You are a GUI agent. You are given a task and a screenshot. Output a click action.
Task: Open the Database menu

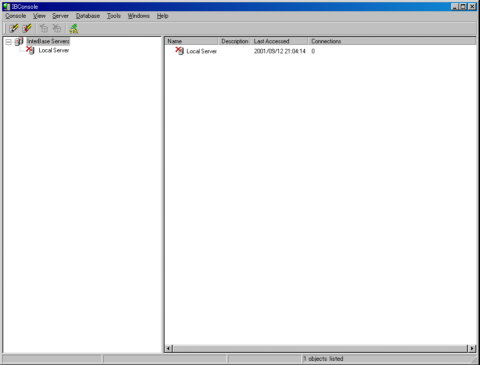click(88, 16)
